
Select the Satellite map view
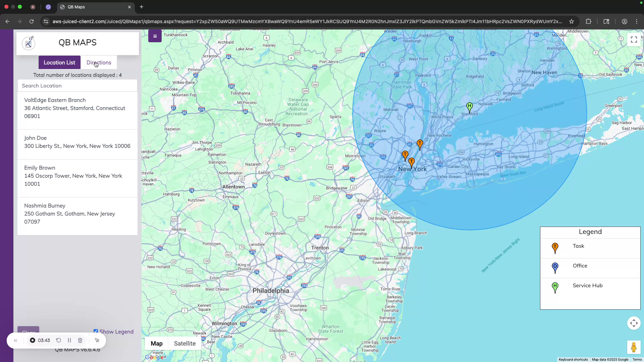[x=184, y=343]
